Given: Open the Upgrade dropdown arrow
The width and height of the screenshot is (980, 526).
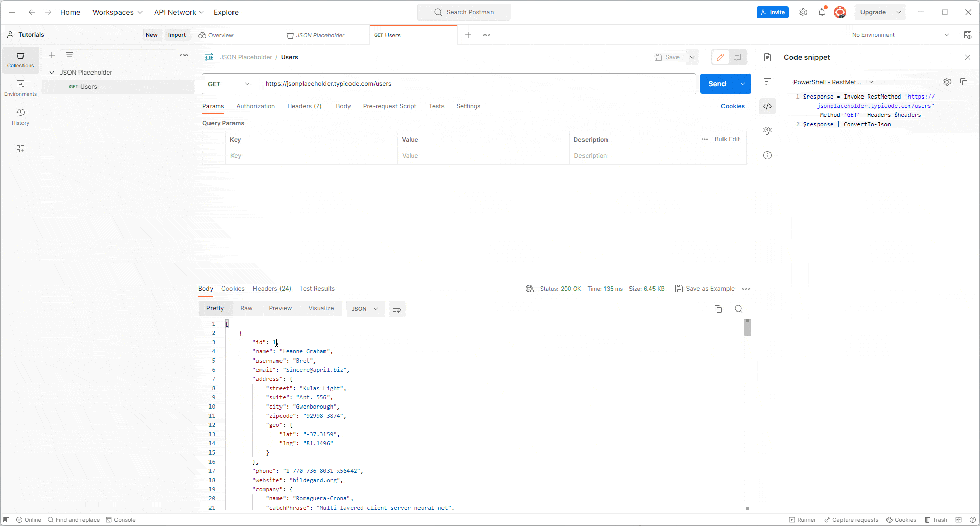Looking at the screenshot, I should (899, 12).
